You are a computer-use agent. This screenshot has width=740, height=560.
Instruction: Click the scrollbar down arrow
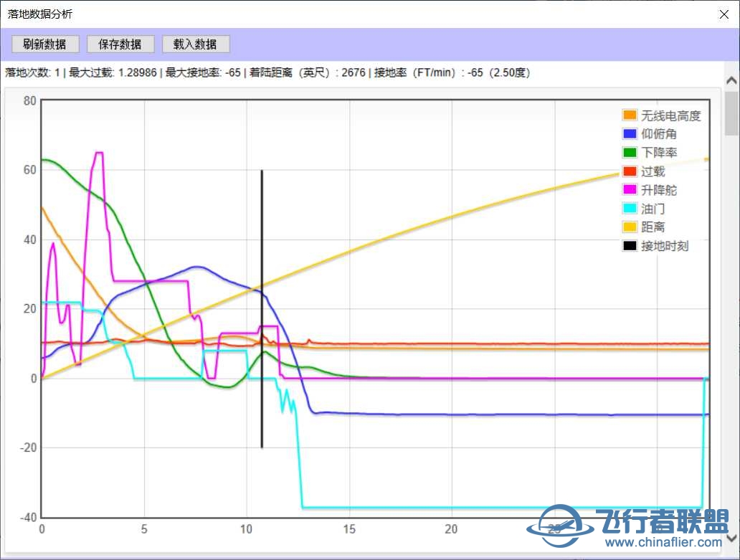pos(731,538)
